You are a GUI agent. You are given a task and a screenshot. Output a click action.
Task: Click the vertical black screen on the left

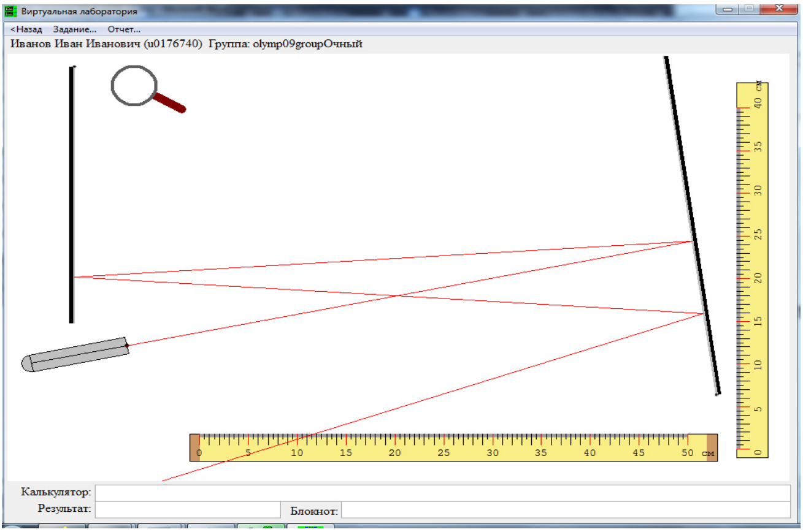(x=72, y=194)
